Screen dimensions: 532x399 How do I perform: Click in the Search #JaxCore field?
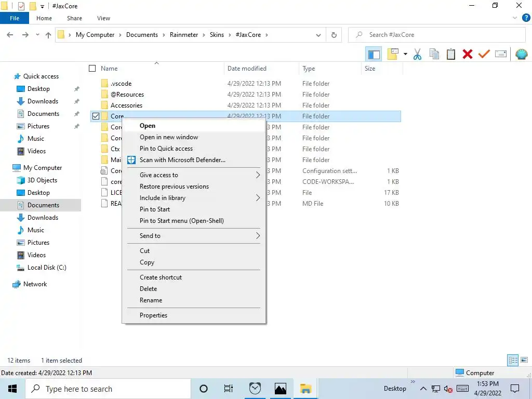pos(436,35)
